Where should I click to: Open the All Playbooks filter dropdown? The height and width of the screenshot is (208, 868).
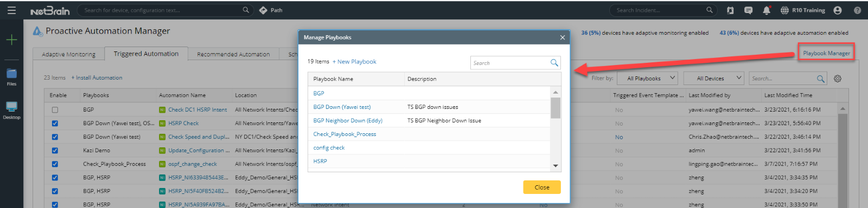pos(647,78)
